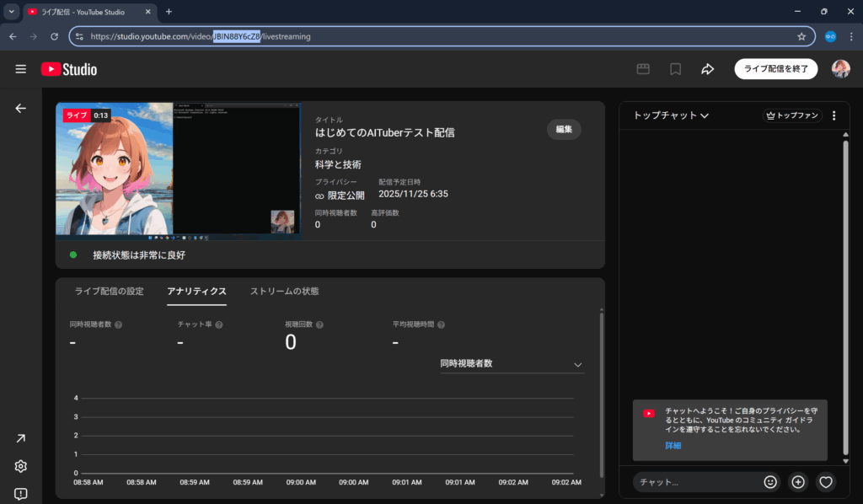863x504 pixels.
Task: Open the clip creation icon in header
Action: click(x=643, y=69)
